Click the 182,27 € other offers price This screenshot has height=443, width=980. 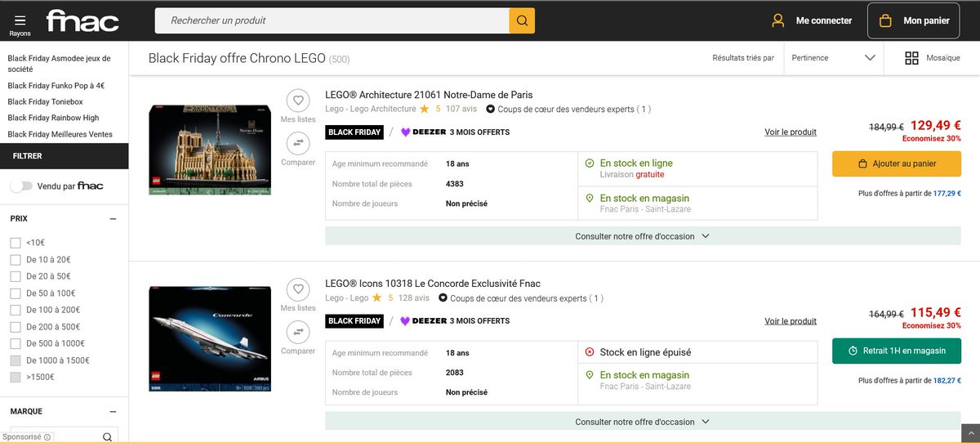point(947,381)
